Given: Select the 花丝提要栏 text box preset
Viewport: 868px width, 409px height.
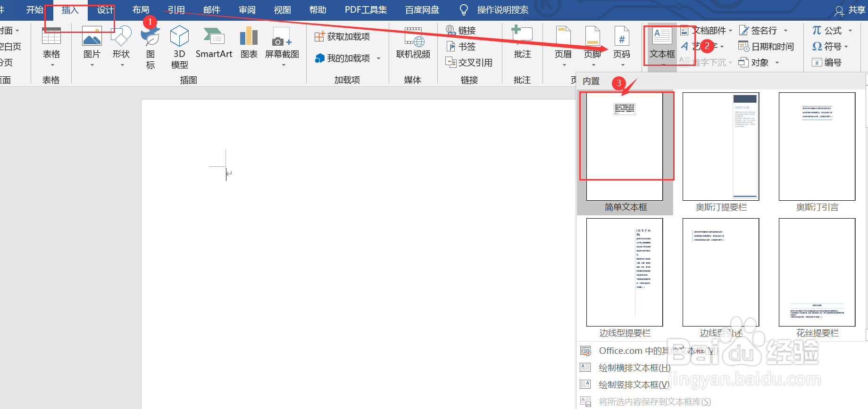Looking at the screenshot, I should point(817,278).
